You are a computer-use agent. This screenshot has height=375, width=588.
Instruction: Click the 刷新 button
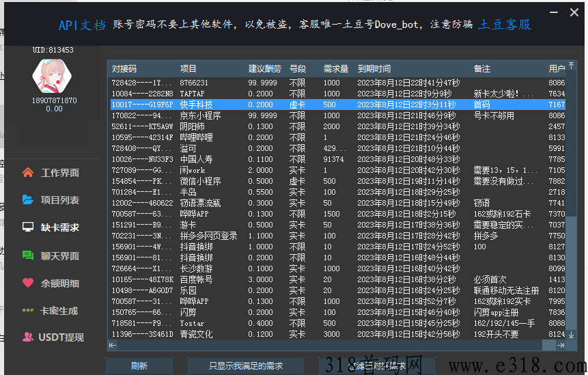click(x=139, y=366)
